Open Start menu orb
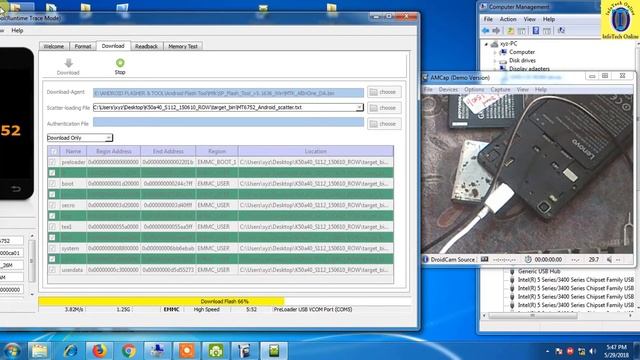 12,351
